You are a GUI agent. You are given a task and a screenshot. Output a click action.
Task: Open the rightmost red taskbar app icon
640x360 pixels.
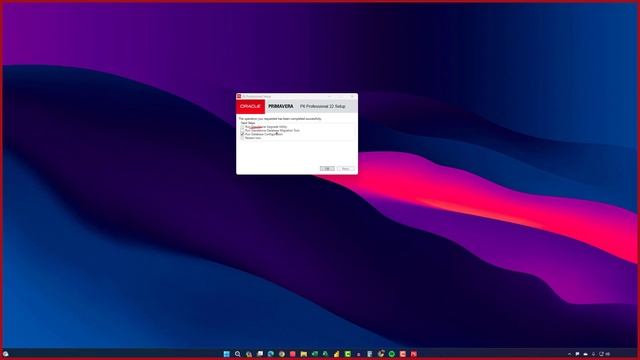[x=413, y=354]
